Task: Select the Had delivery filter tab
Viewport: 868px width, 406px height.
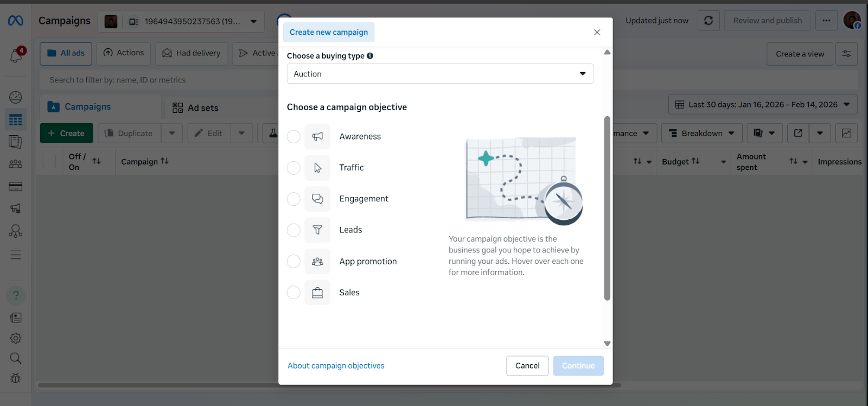Action: (192, 53)
